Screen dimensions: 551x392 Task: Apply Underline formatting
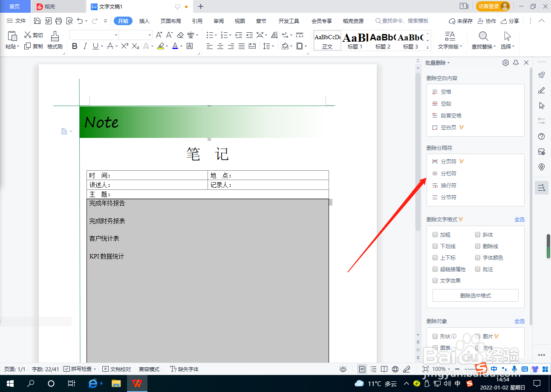pyautogui.click(x=95, y=46)
